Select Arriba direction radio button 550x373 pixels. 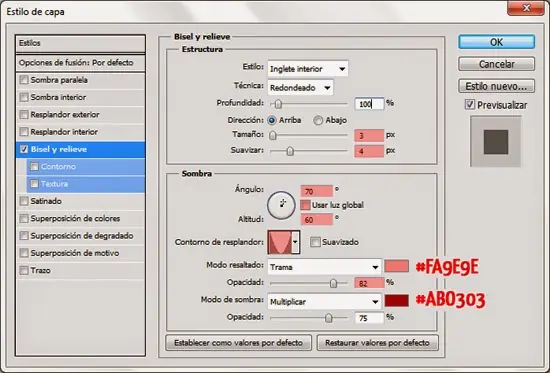pyautogui.click(x=272, y=120)
